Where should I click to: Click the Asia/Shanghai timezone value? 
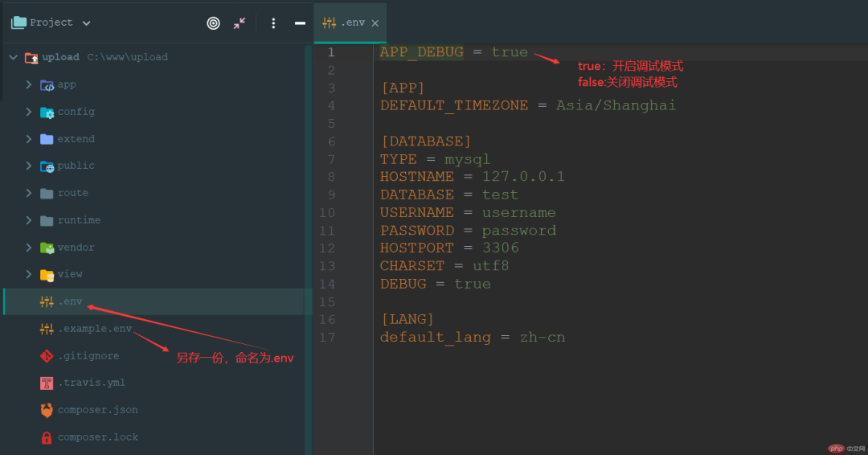(x=616, y=105)
